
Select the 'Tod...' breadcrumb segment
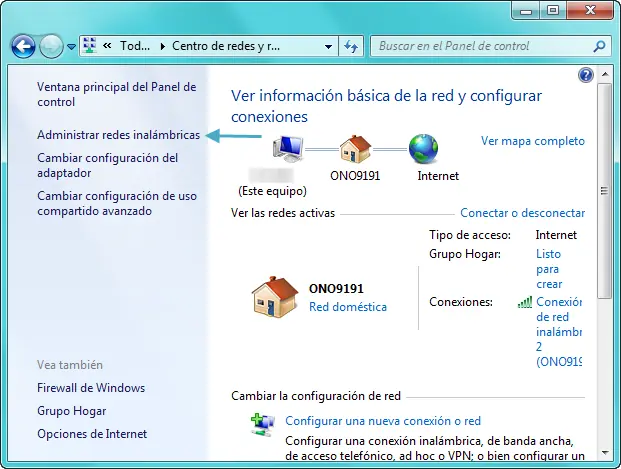click(135, 46)
